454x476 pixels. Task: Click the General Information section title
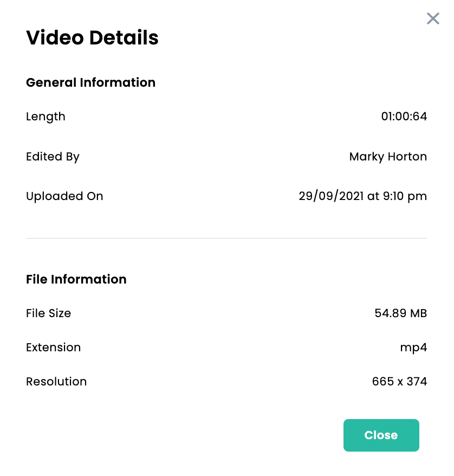click(90, 82)
